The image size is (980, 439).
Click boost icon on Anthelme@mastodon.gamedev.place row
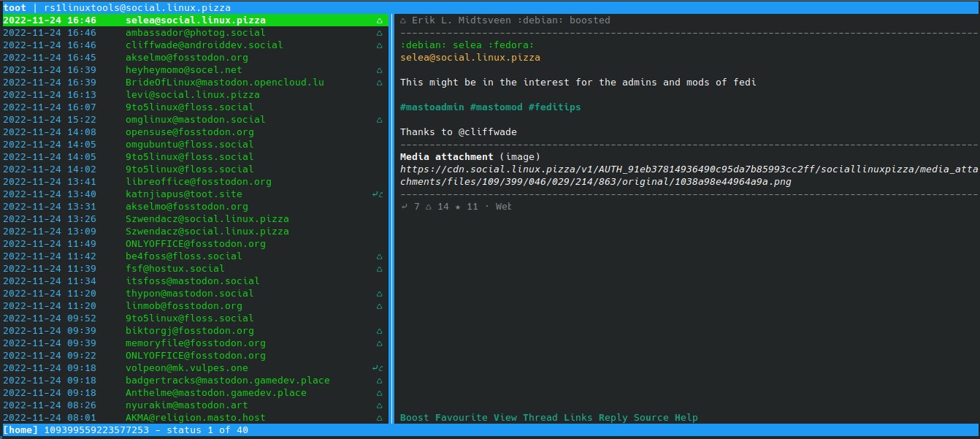pyautogui.click(x=379, y=393)
